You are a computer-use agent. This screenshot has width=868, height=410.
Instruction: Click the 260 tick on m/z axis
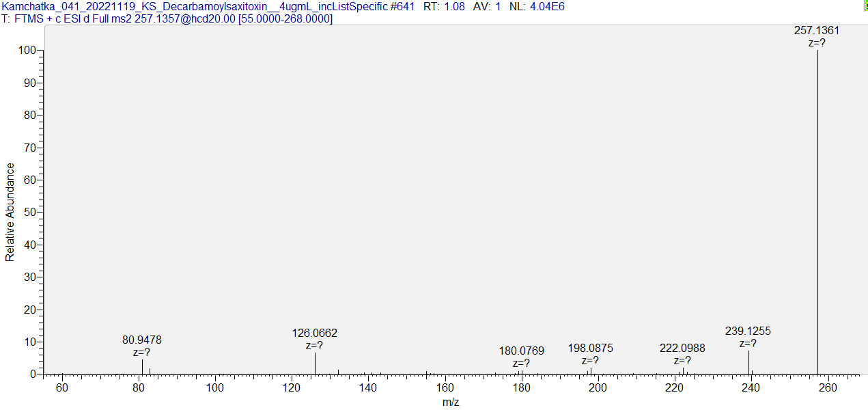click(828, 387)
